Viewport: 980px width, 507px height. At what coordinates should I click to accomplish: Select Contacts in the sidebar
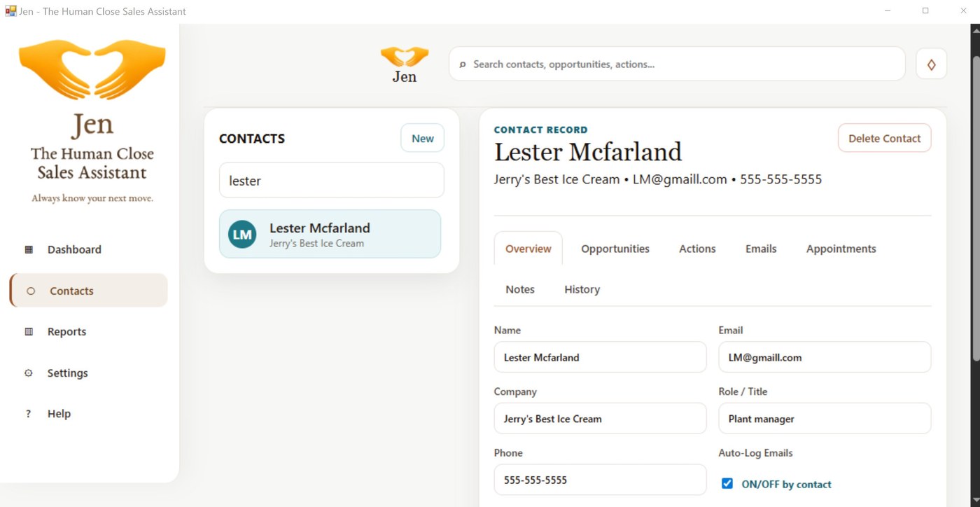[x=88, y=291]
